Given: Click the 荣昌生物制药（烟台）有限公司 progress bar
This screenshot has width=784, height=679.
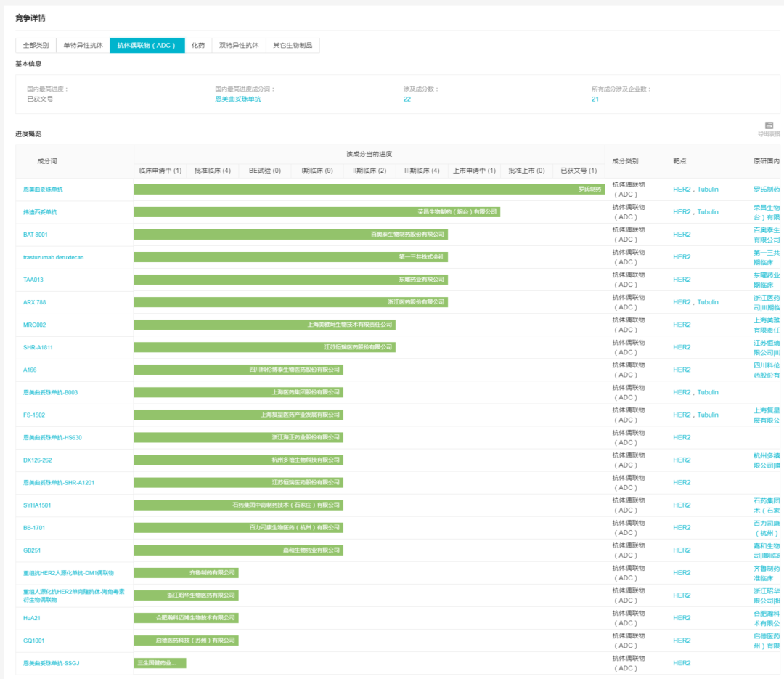Looking at the screenshot, I should tap(317, 211).
